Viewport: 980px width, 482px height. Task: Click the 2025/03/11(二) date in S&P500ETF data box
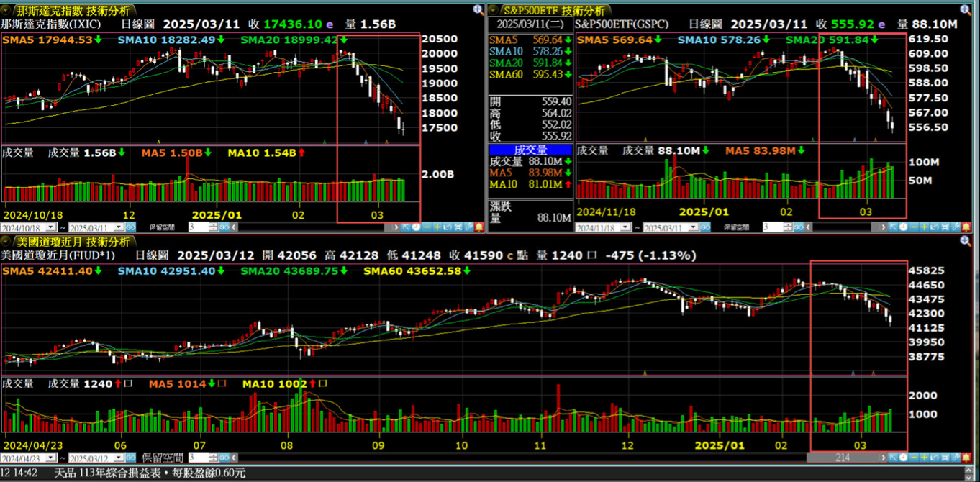point(530,24)
